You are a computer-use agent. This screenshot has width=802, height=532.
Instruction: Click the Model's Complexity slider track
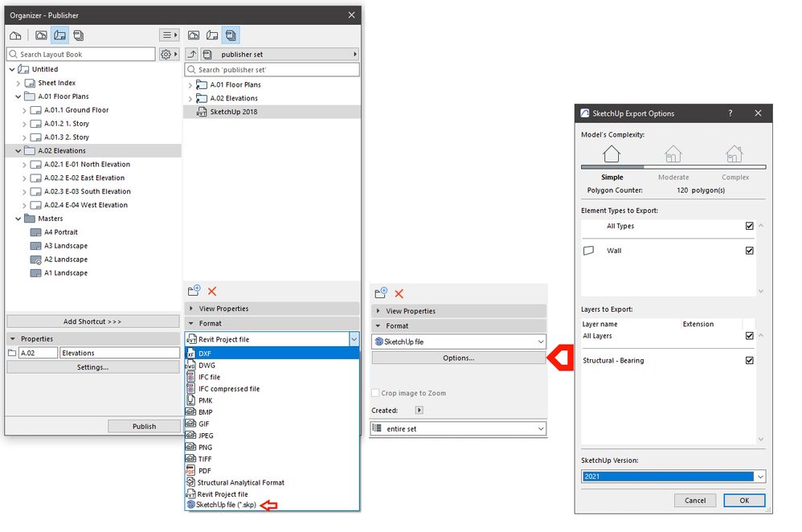pos(673,167)
